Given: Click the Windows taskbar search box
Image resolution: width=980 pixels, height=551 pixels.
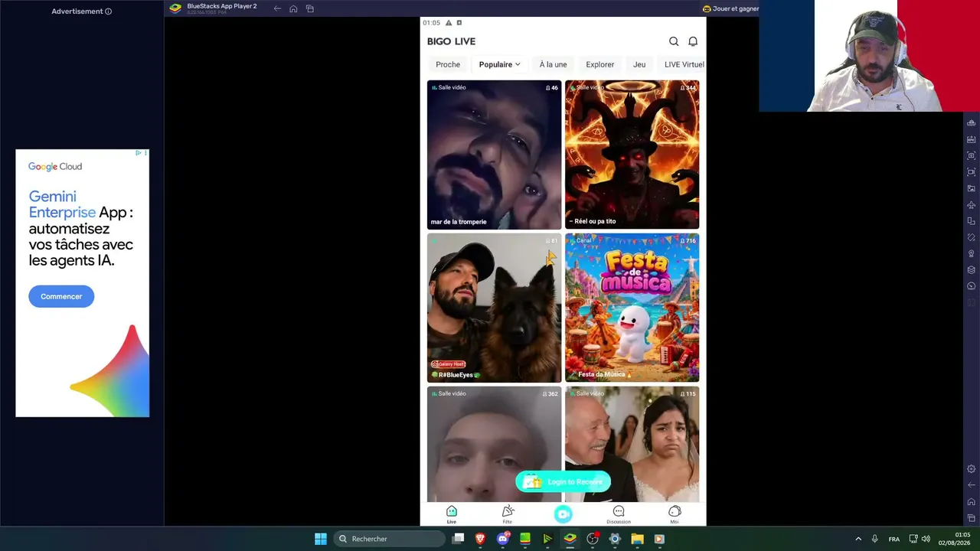Looking at the screenshot, I should (390, 539).
